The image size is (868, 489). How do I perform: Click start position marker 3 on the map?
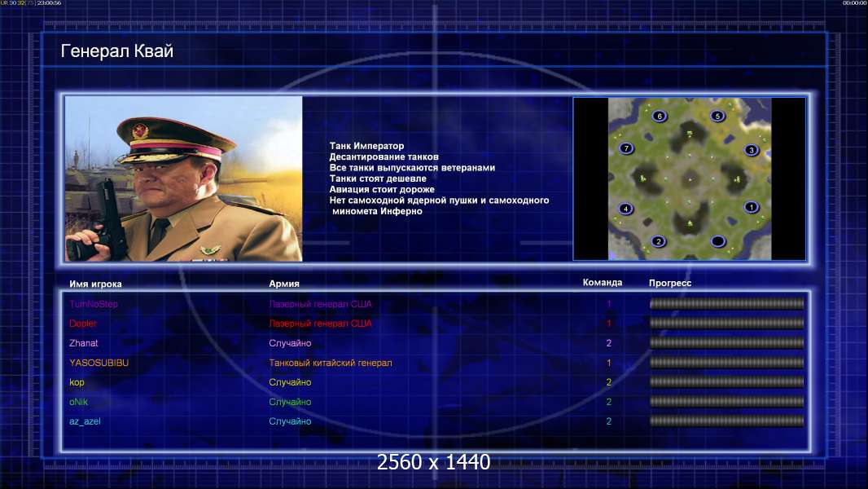pyautogui.click(x=752, y=149)
